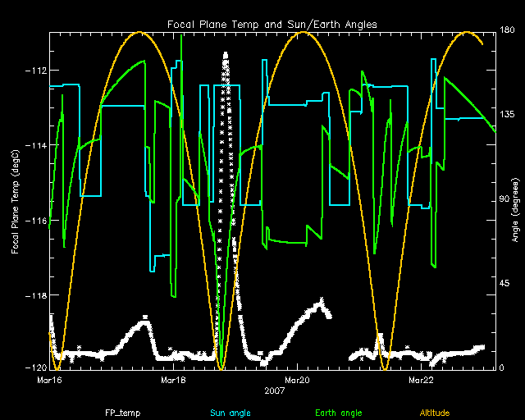Click the plot title 'Focal Plane Temp and Sun/Earth Angles'
This screenshot has width=525, height=420.
point(273,25)
